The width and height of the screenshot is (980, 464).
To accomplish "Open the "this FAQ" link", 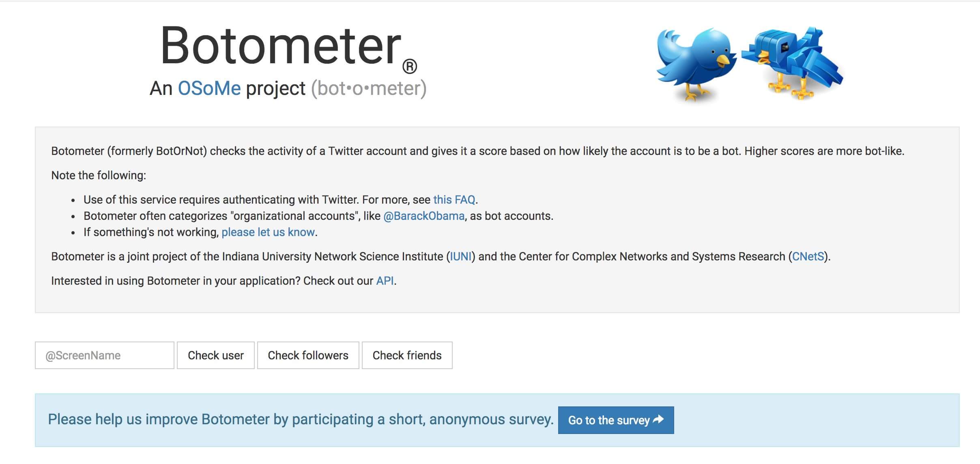I will click(x=454, y=200).
